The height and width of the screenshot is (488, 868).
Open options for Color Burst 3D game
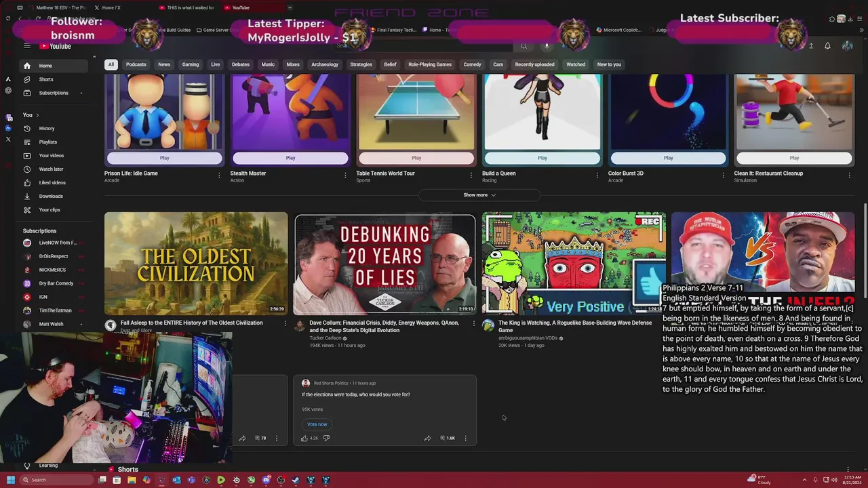pyautogui.click(x=723, y=175)
